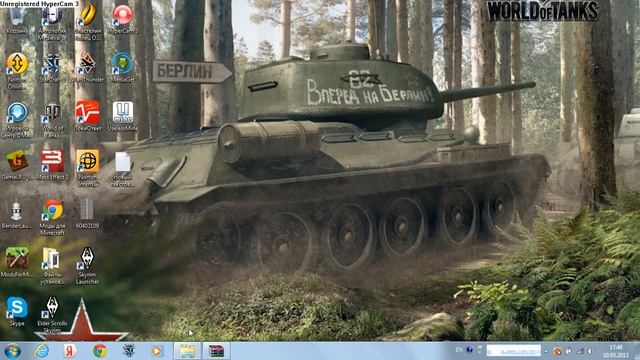Open the clock showing 10.05.2013
Viewport: 640px width, 360px height.
pos(616,351)
